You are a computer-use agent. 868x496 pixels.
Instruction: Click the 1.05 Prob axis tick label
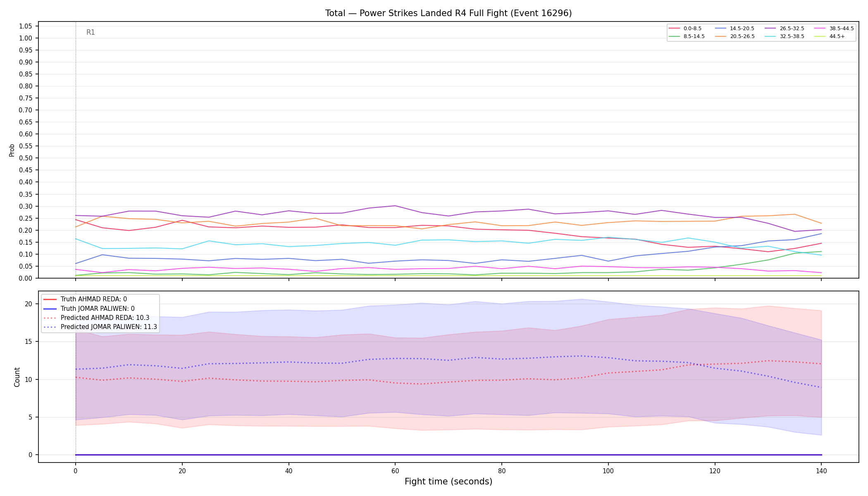click(26, 26)
